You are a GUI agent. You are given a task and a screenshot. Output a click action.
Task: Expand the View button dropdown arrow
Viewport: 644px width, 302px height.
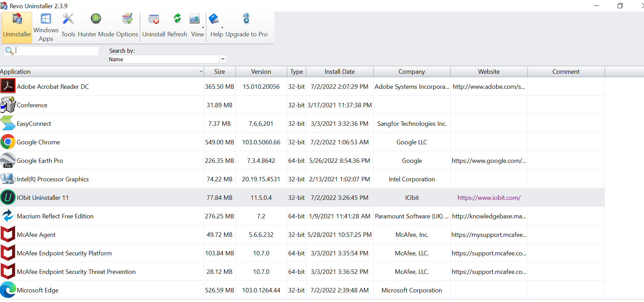coord(203,28)
